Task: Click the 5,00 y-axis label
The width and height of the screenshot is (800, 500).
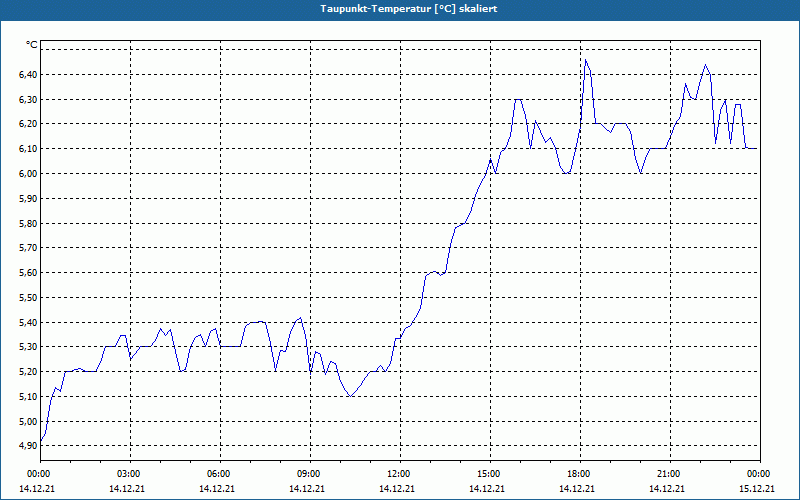Action: pyautogui.click(x=28, y=421)
